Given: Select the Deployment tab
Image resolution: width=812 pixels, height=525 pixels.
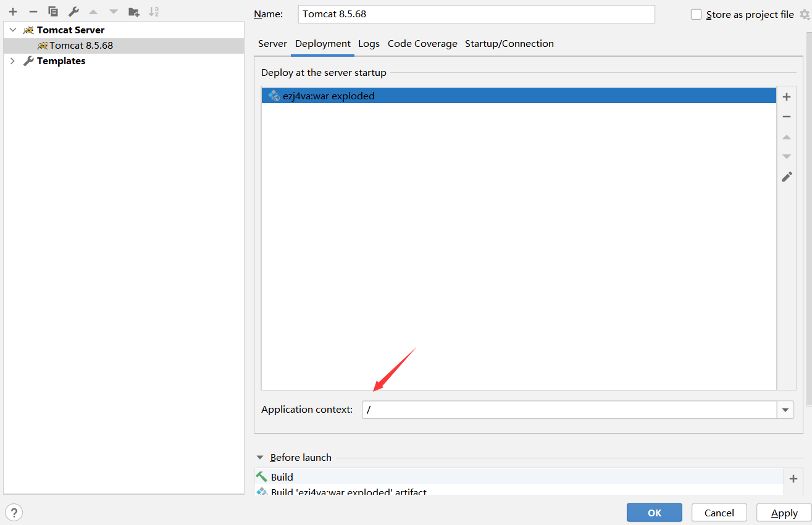Looking at the screenshot, I should coord(323,44).
